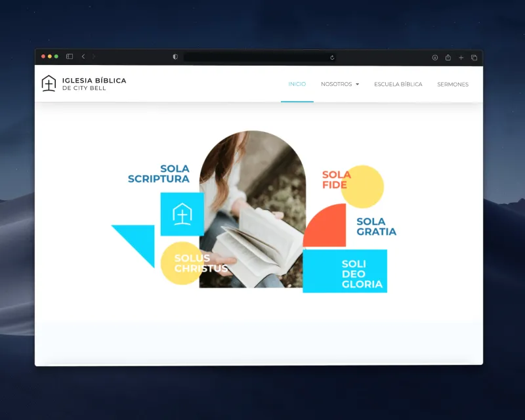
Task: Show the tab overview
Action: 474,58
